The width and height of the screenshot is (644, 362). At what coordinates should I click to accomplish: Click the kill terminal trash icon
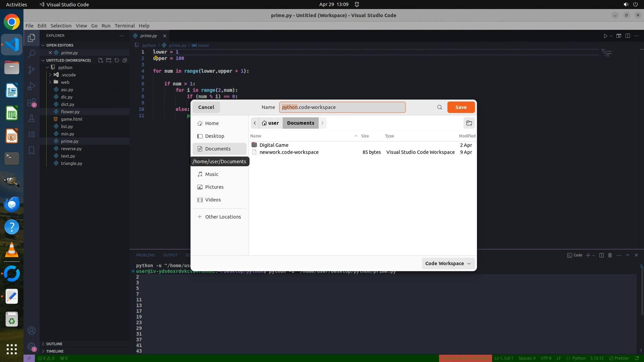tap(610, 255)
